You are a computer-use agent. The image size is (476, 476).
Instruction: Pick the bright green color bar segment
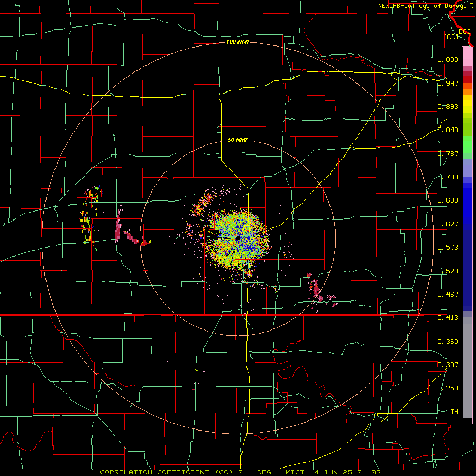tap(467, 144)
